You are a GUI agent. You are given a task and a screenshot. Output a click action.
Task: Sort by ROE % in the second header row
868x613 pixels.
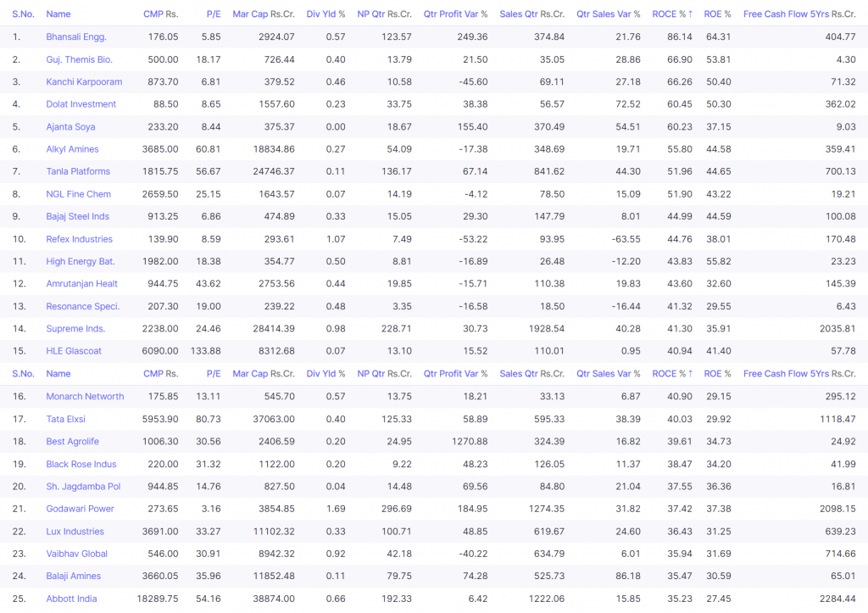[x=717, y=374]
